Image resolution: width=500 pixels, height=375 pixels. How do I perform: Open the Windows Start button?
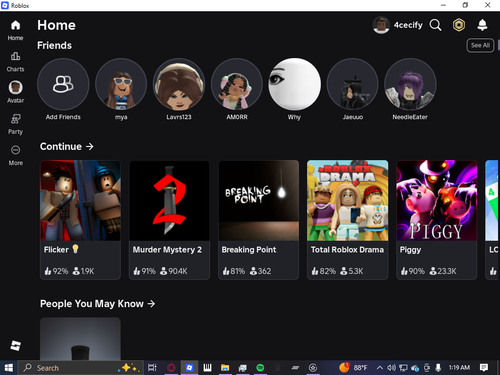click(x=8, y=368)
